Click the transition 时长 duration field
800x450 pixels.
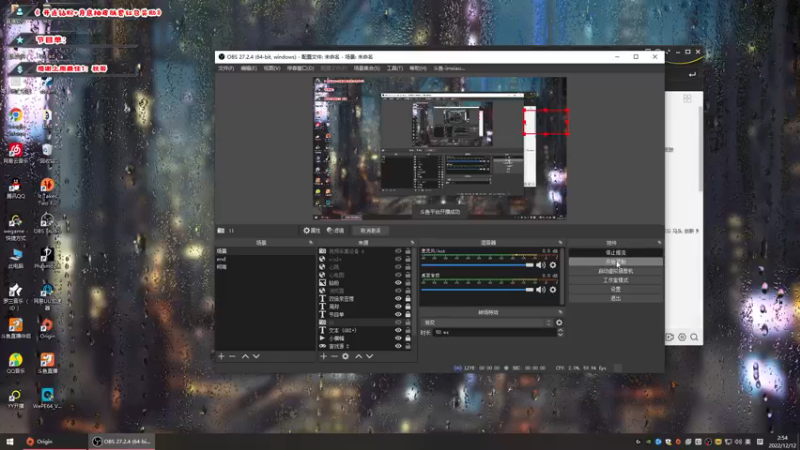pyautogui.click(x=494, y=332)
